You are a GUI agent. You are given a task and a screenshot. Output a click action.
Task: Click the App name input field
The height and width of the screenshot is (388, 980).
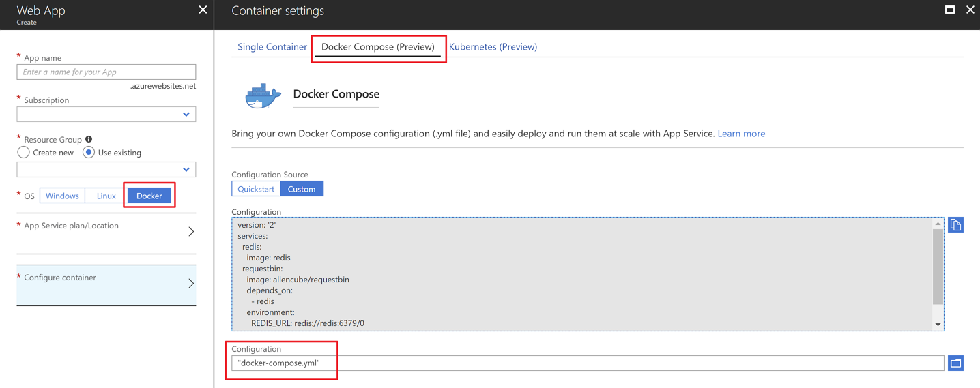click(106, 72)
